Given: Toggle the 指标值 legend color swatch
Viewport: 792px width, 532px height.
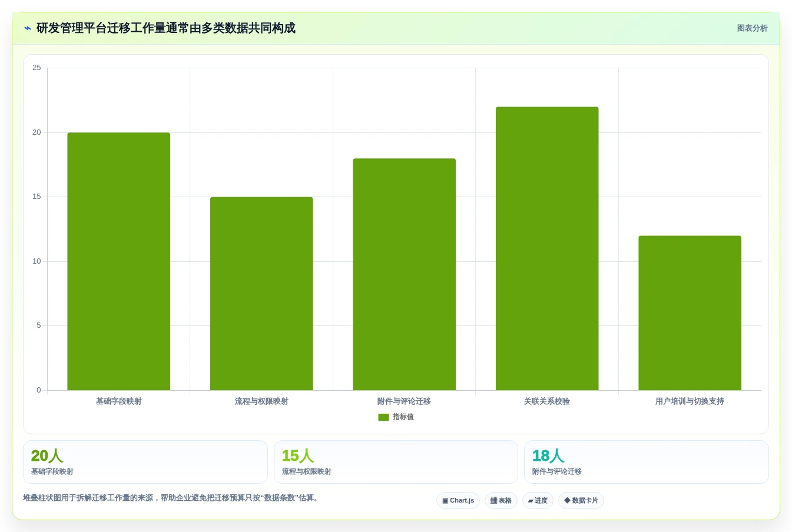Looking at the screenshot, I should point(383,417).
